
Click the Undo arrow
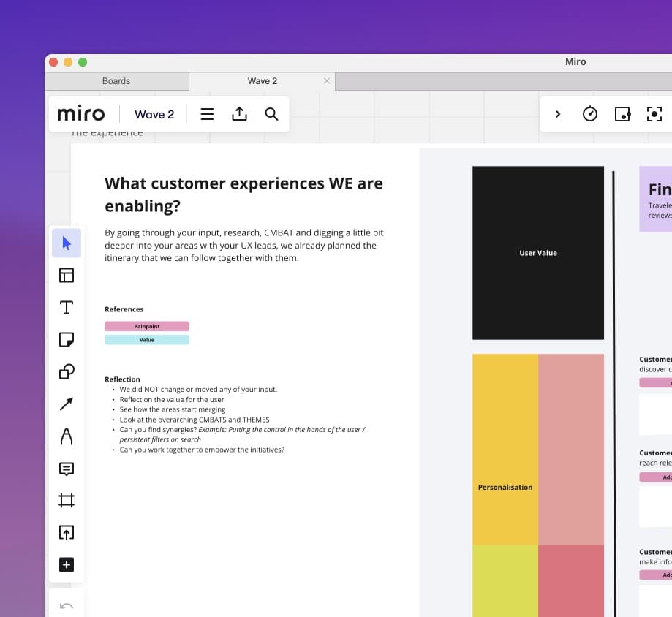point(67,605)
